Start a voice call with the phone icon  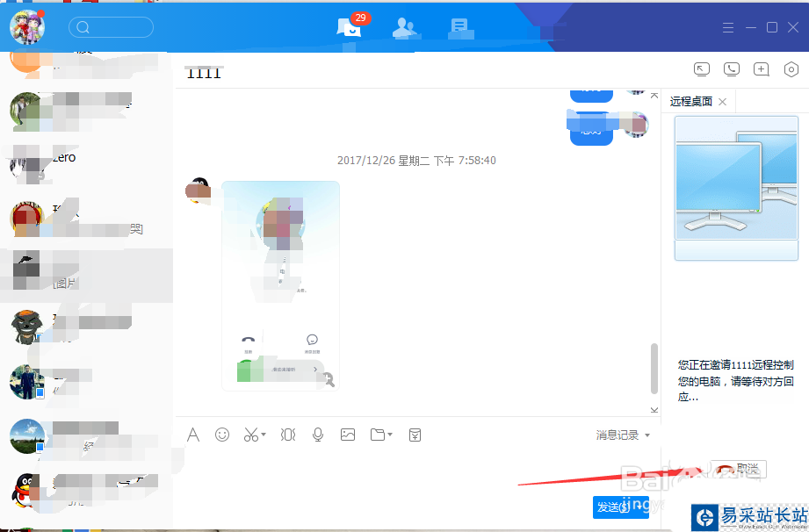point(731,69)
